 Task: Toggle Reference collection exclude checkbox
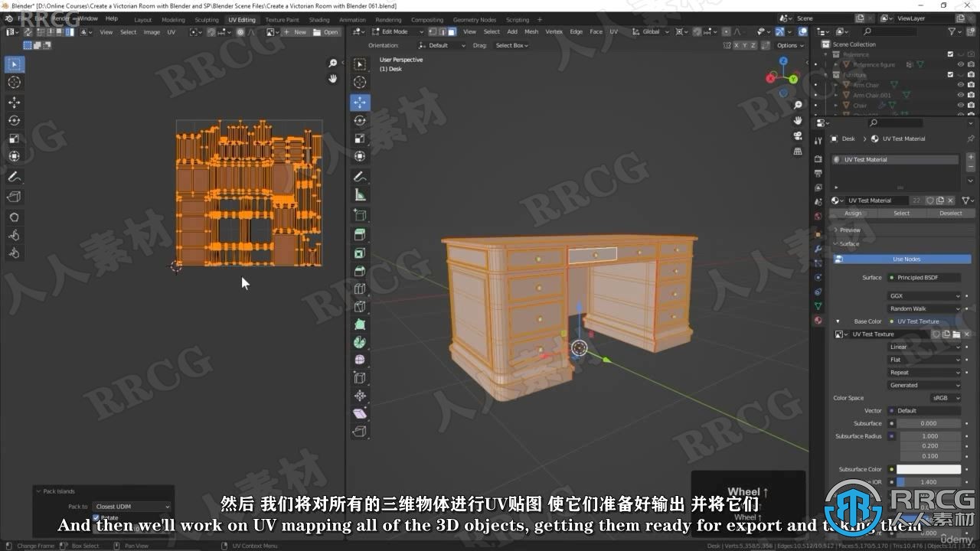tap(950, 54)
